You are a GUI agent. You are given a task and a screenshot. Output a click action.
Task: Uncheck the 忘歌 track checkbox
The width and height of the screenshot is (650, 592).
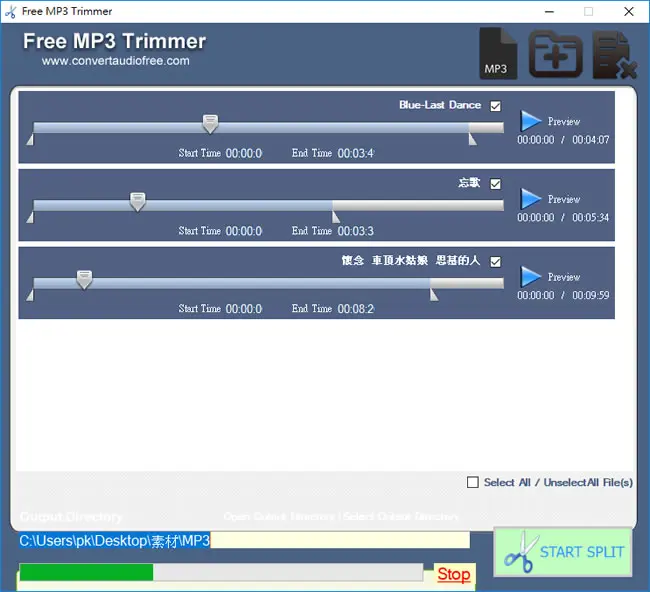495,184
